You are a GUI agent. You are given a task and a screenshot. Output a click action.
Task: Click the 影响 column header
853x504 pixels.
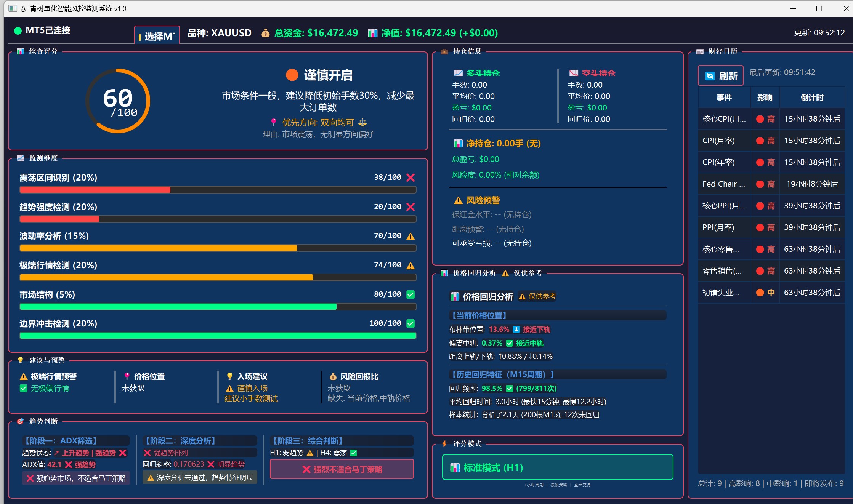pyautogui.click(x=765, y=98)
